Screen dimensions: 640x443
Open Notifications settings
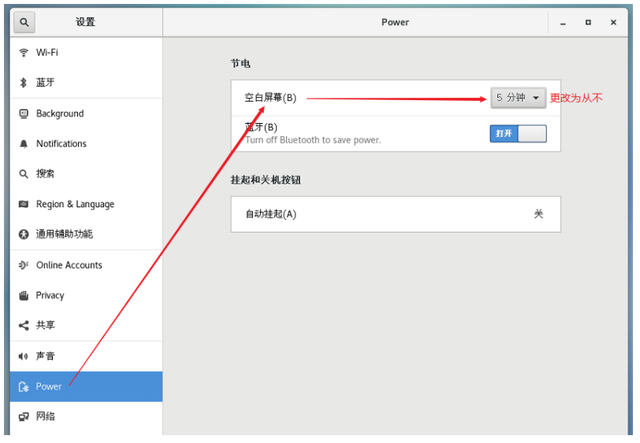[x=86, y=144]
